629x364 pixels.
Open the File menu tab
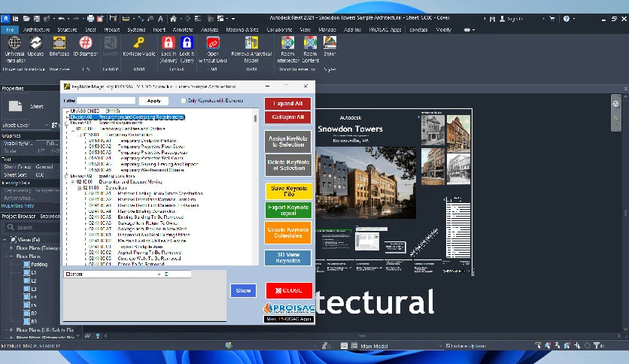click(10, 29)
